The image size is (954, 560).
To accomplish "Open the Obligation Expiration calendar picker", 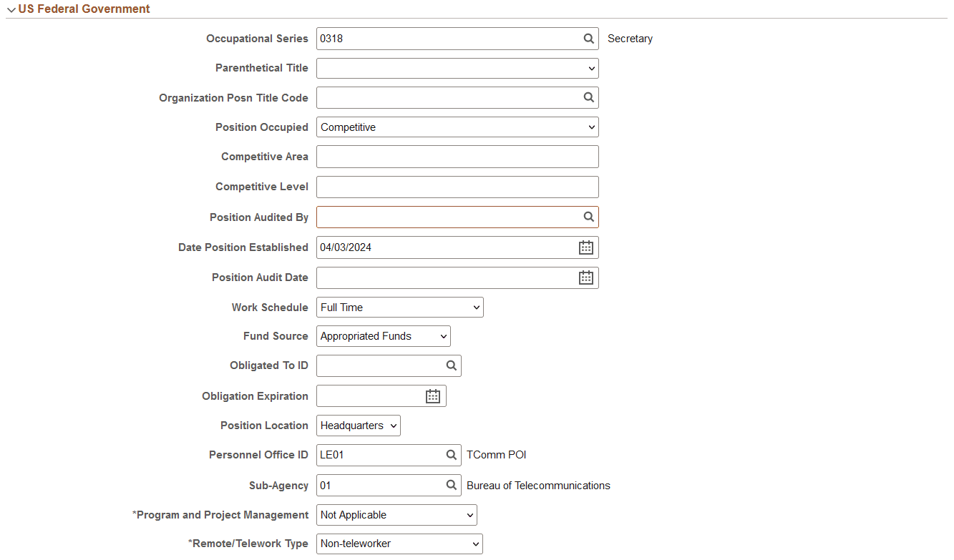I will click(x=432, y=396).
